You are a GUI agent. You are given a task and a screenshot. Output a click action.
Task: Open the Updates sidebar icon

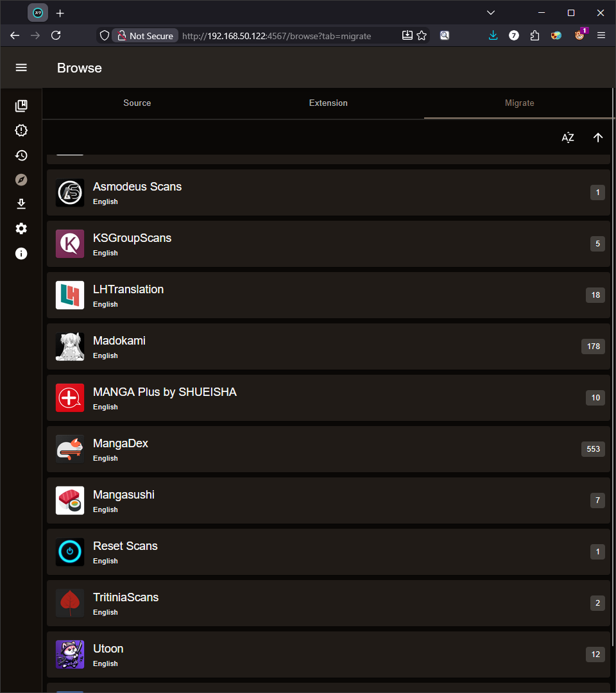click(21, 130)
